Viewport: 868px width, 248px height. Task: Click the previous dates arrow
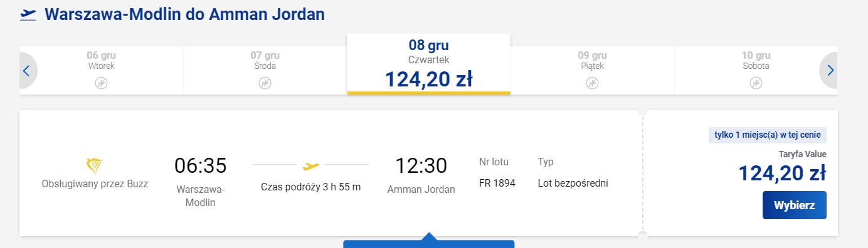pos(27,71)
